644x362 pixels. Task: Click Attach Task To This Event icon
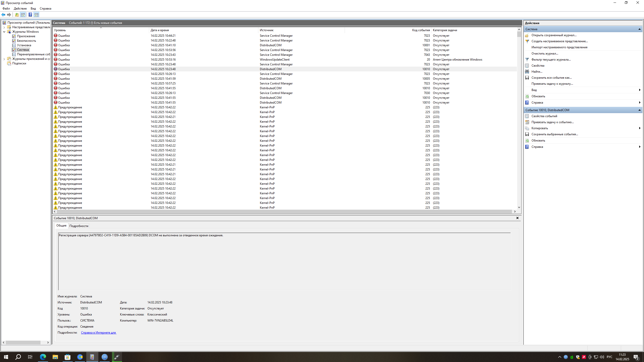click(x=527, y=122)
